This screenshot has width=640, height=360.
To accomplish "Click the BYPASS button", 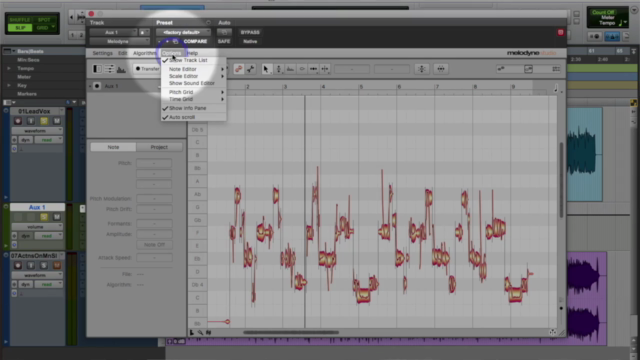I will pyautogui.click(x=250, y=32).
